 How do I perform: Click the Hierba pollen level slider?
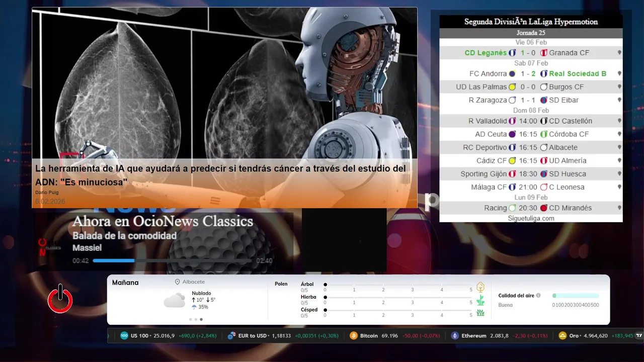398,298
